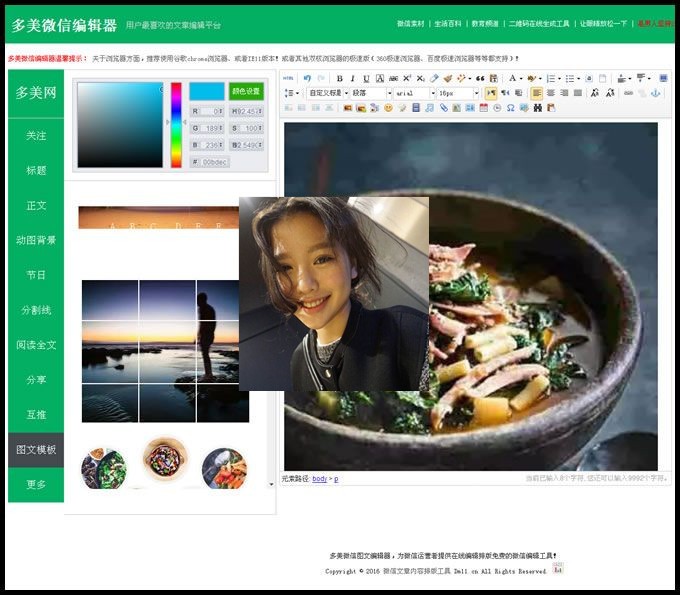The height and width of the screenshot is (595, 680).
Task: Select 分割线 in the sidebar
Action: coord(36,310)
